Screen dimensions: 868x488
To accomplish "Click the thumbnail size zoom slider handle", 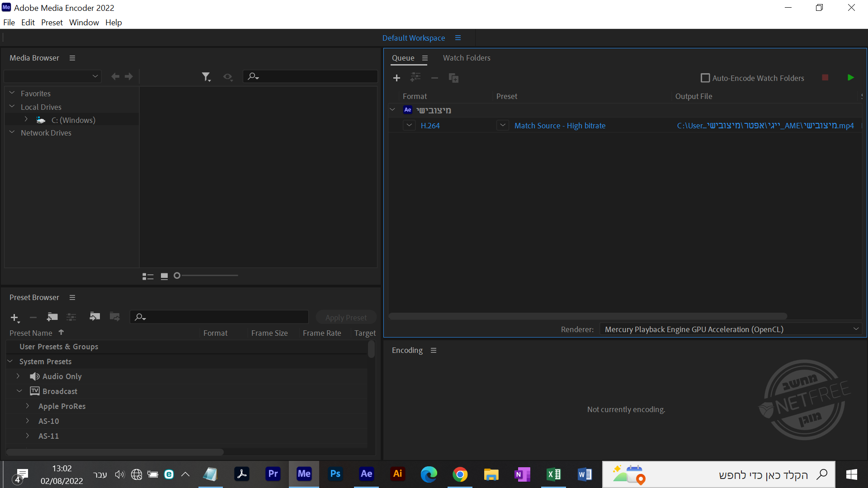I will tap(177, 276).
